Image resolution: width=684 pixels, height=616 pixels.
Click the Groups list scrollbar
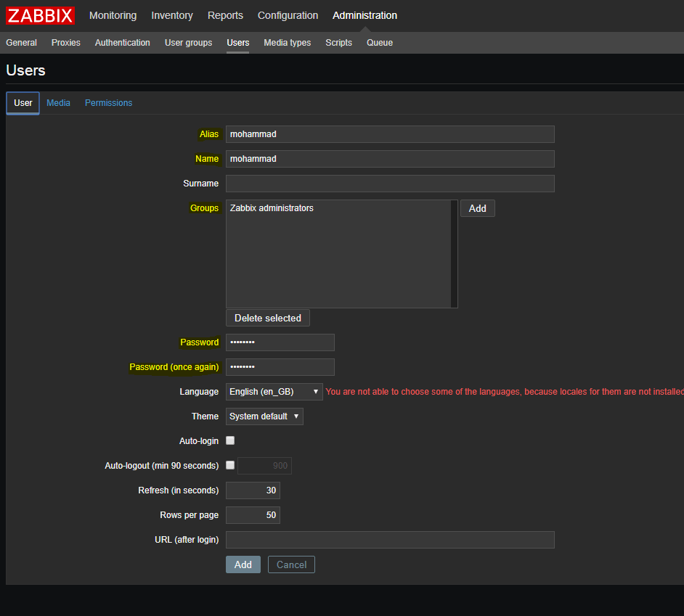[454, 254]
